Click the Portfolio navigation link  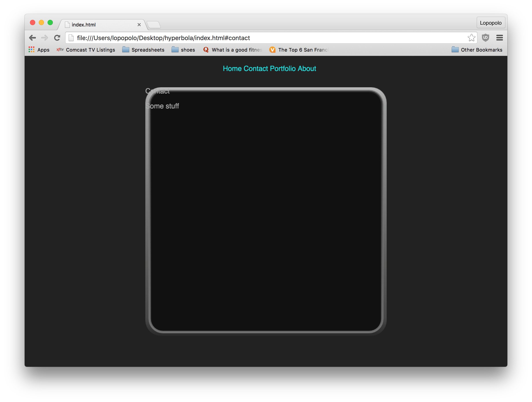283,69
